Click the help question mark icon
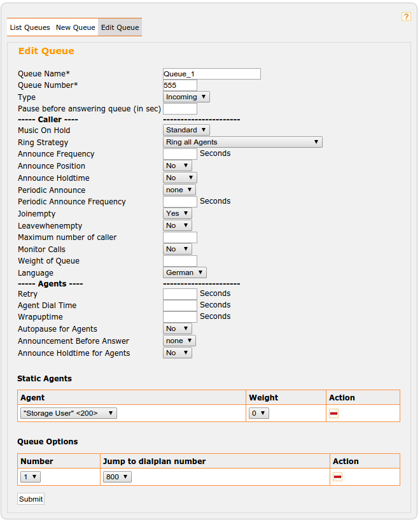 click(x=406, y=17)
